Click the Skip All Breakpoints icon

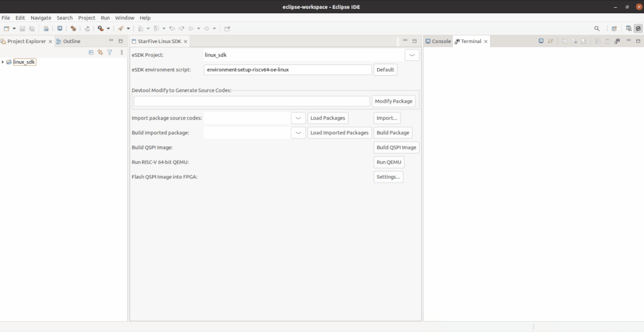tap(87, 29)
